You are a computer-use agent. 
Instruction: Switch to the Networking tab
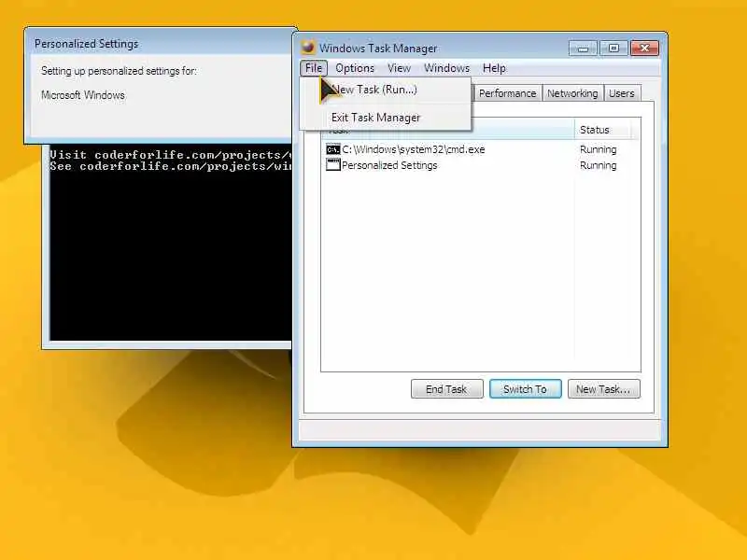(572, 93)
